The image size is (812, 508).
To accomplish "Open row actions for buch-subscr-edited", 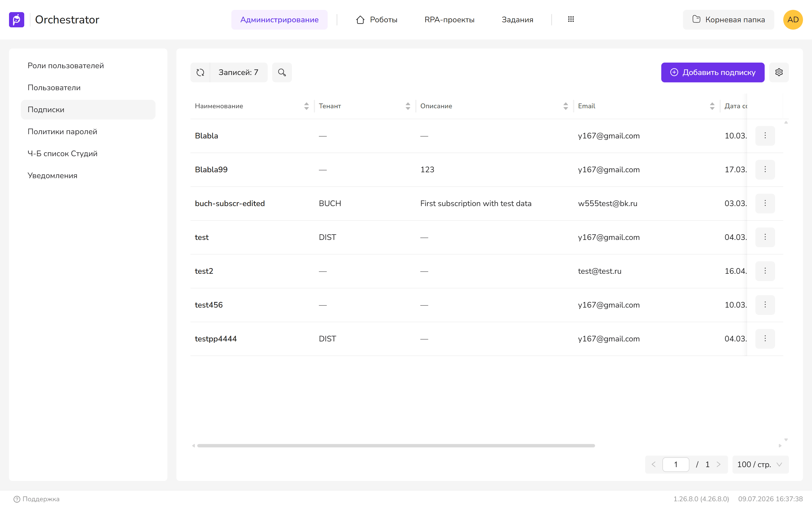I will [765, 203].
